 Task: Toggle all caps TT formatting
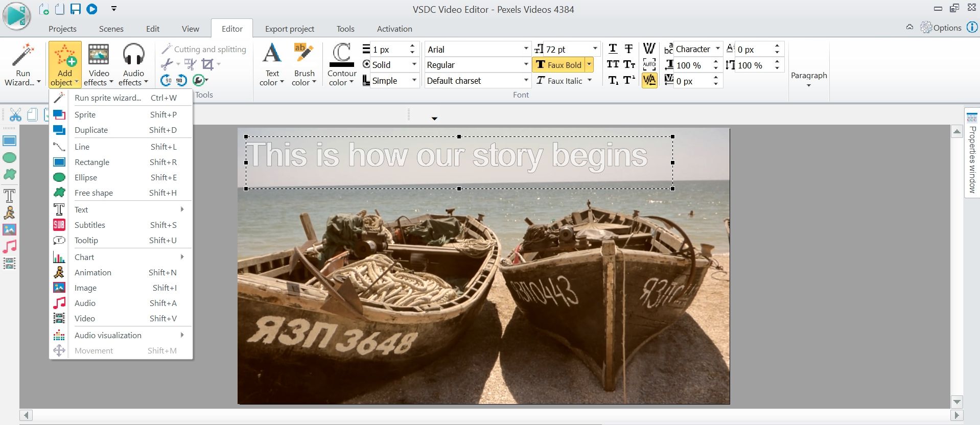(x=613, y=64)
